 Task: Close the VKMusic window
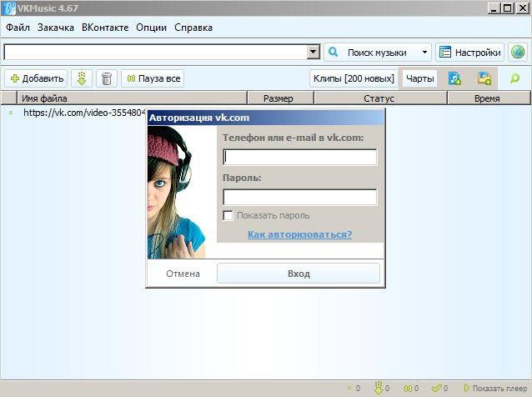pyautogui.click(x=522, y=8)
